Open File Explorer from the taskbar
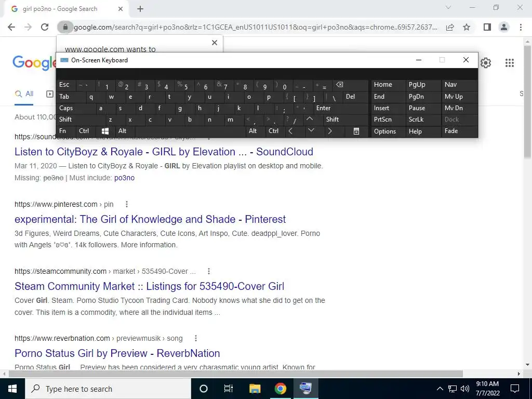This screenshot has width=532, height=399. [x=255, y=389]
